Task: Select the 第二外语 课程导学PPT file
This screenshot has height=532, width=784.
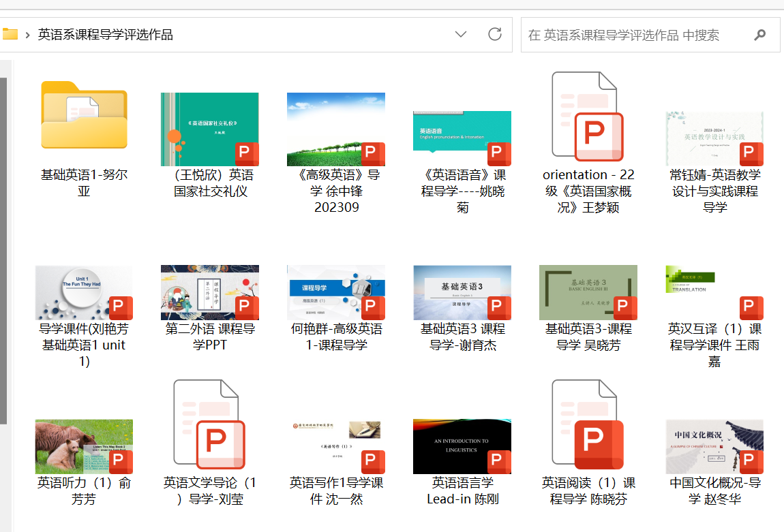Action: (209, 293)
